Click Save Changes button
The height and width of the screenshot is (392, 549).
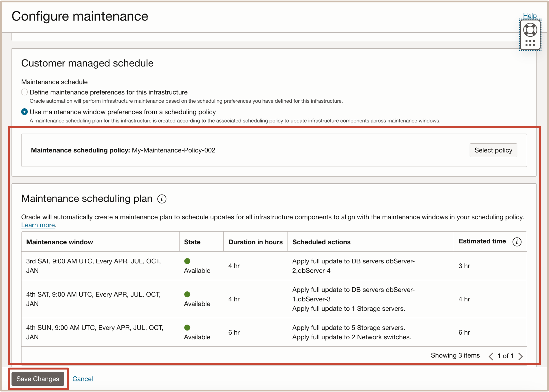[x=38, y=379]
